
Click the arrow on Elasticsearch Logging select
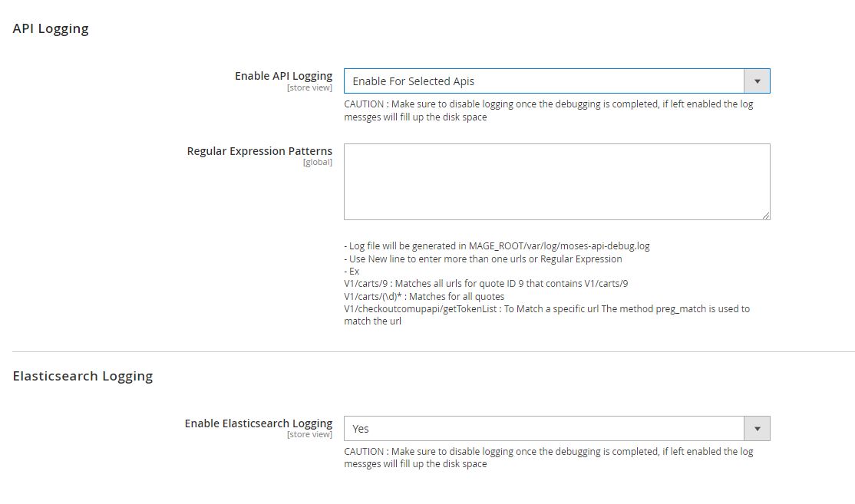pyautogui.click(x=757, y=429)
